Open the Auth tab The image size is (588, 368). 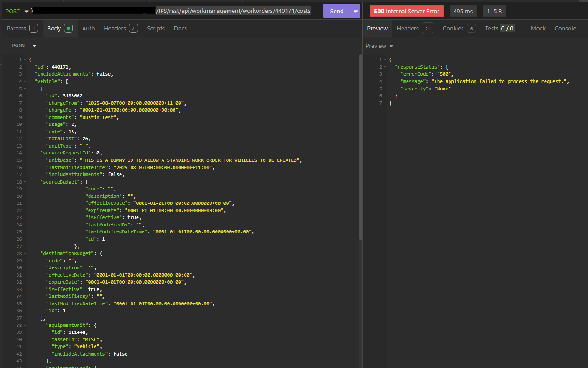[88, 29]
